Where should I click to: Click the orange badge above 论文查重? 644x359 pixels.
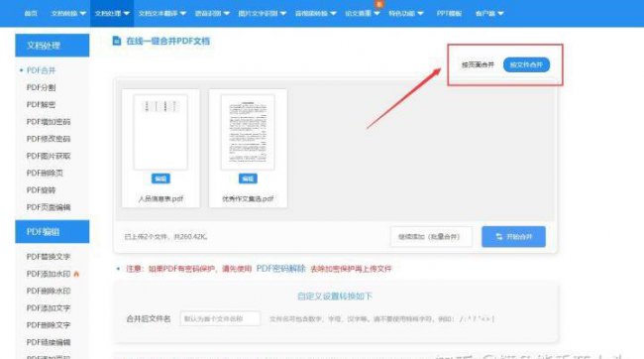pyautogui.click(x=379, y=4)
